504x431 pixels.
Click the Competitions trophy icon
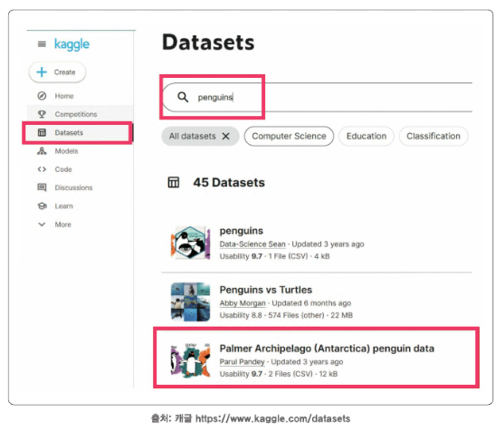click(42, 114)
